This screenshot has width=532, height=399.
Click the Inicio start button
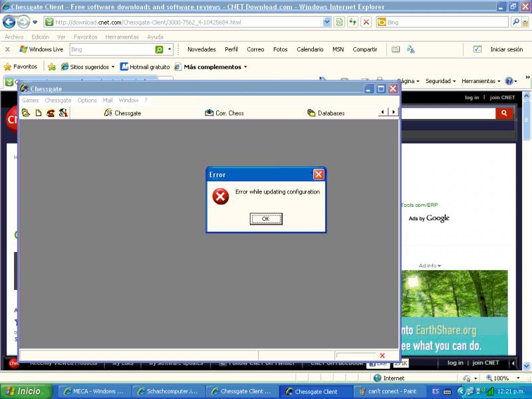[x=27, y=391]
